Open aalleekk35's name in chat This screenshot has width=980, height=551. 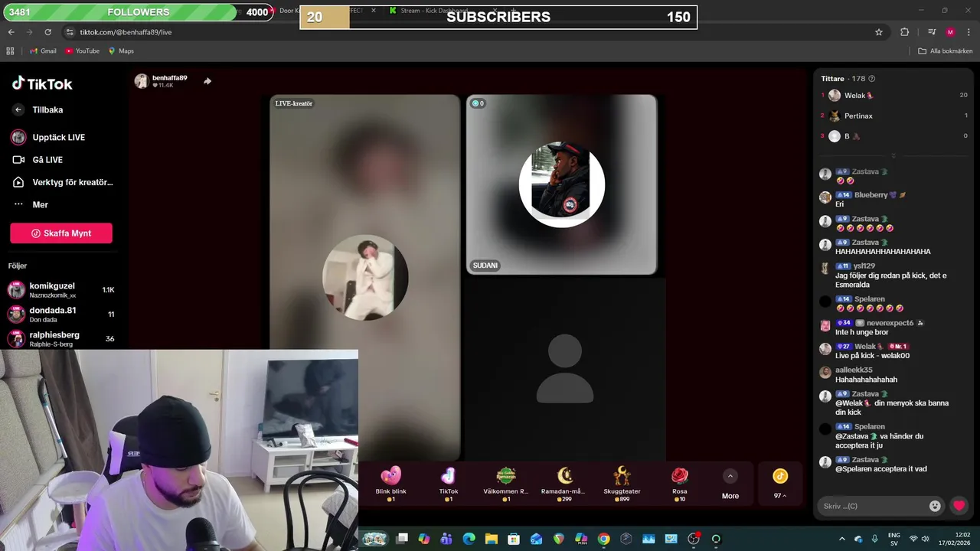pos(854,370)
